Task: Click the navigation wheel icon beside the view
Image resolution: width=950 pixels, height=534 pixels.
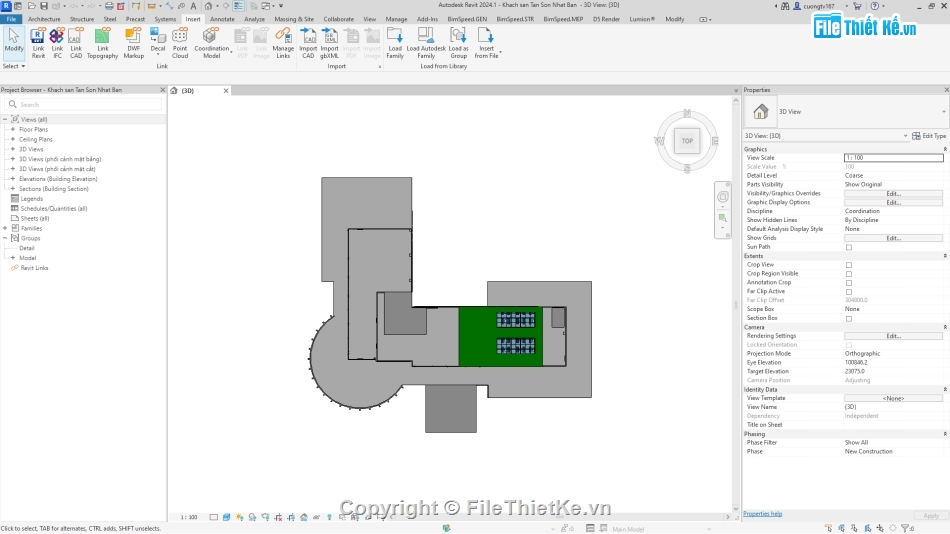Action: pos(723,197)
